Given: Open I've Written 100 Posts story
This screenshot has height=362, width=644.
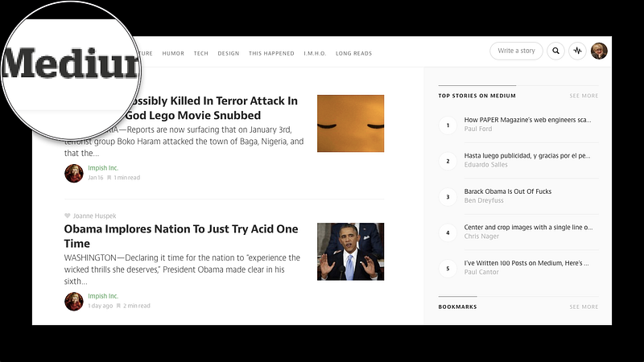Looking at the screenshot, I should coord(526,263).
